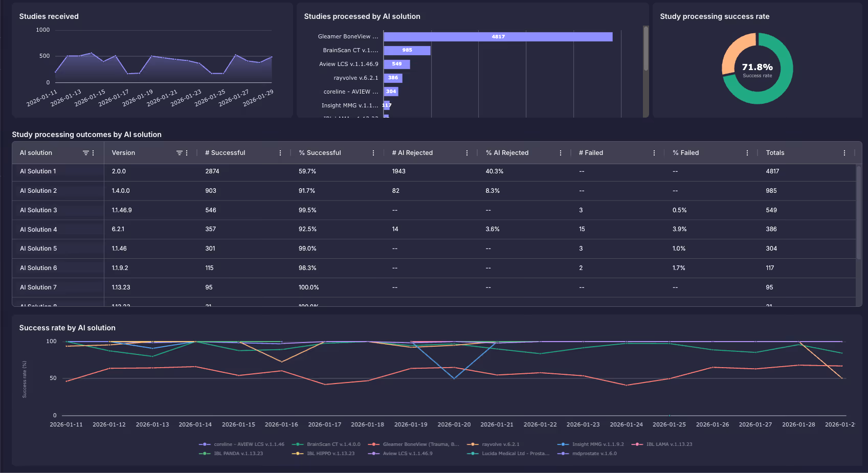Image resolution: width=868 pixels, height=473 pixels.
Task: Open the % AI Rejected column menu dots
Action: [561, 153]
